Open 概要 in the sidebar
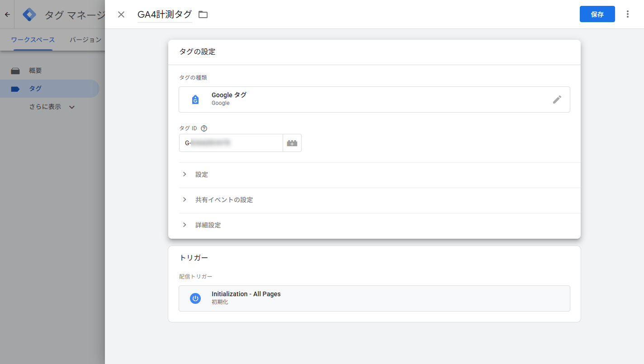 [50, 71]
